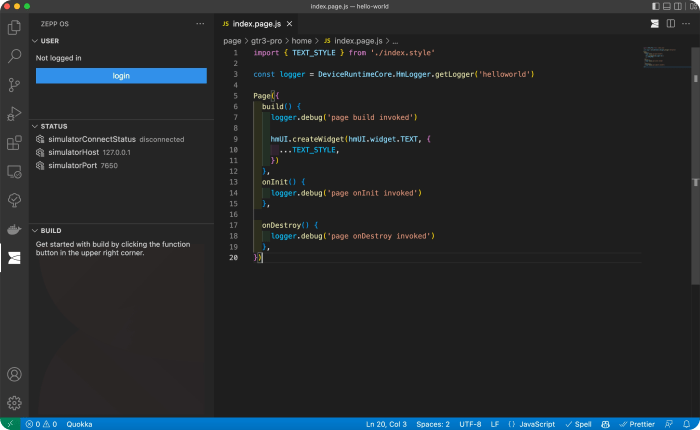Collapse the USER section
Screen dimensions: 700x430
coord(50,41)
